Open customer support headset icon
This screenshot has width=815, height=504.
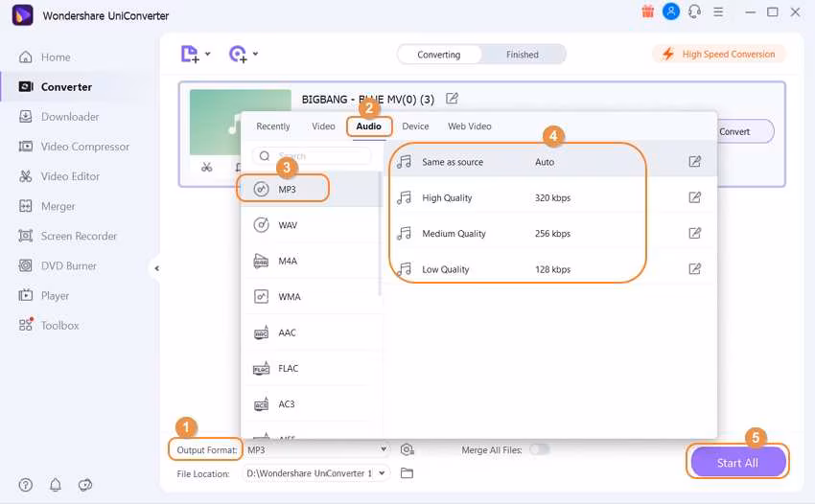(x=694, y=11)
